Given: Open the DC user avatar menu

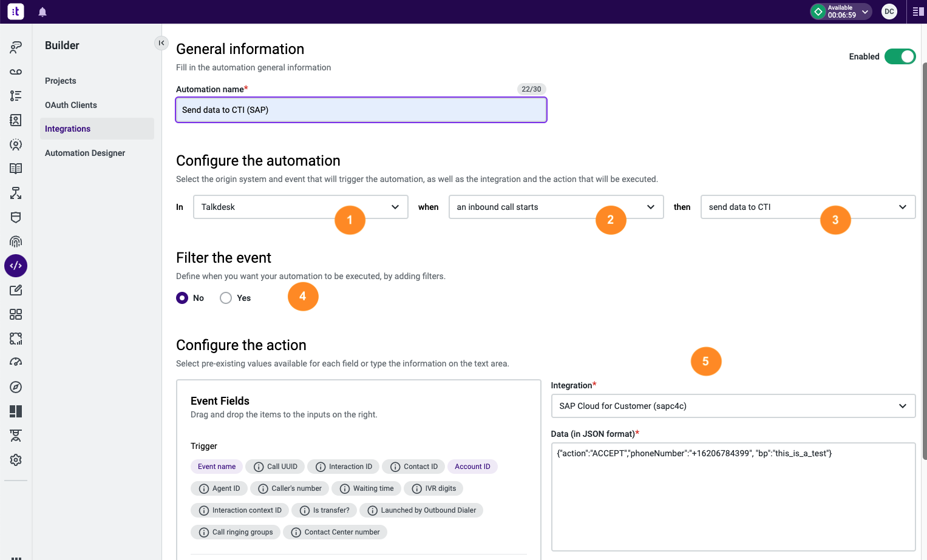Looking at the screenshot, I should pos(889,12).
